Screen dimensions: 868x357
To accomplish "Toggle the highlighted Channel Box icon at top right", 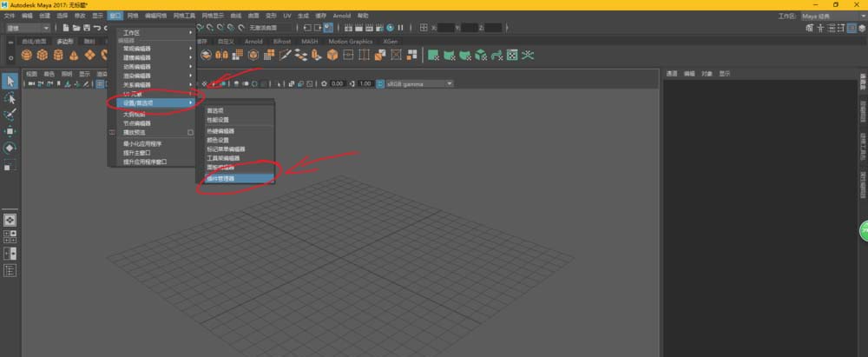I will (851, 28).
